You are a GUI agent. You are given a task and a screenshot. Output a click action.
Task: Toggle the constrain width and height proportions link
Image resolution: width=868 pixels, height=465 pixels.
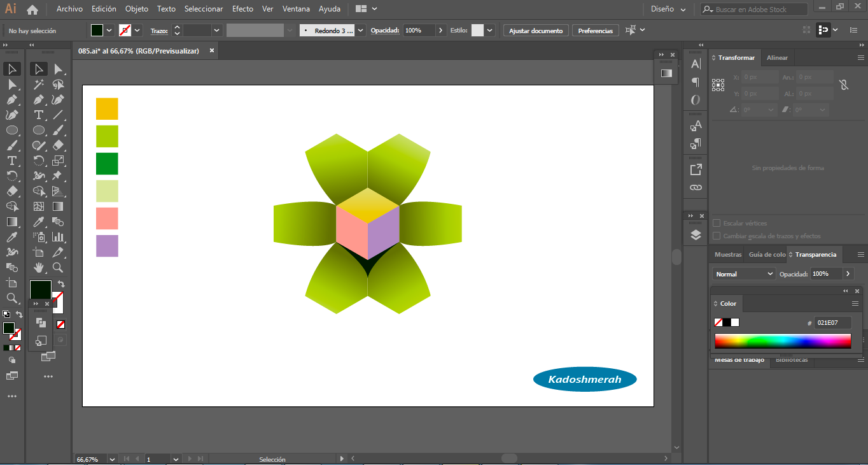(844, 85)
